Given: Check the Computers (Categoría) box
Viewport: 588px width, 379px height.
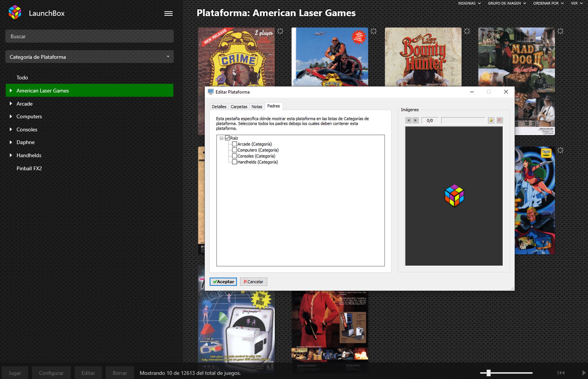Looking at the screenshot, I should (x=234, y=150).
